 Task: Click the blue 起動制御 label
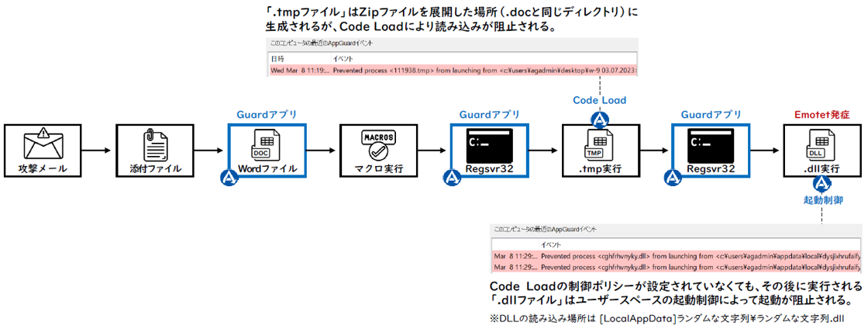[820, 200]
